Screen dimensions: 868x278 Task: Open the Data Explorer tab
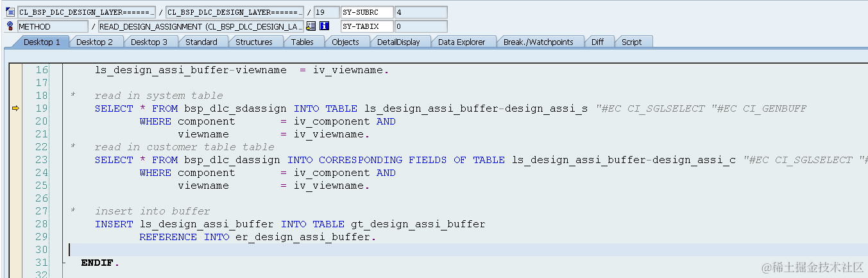pyautogui.click(x=462, y=42)
